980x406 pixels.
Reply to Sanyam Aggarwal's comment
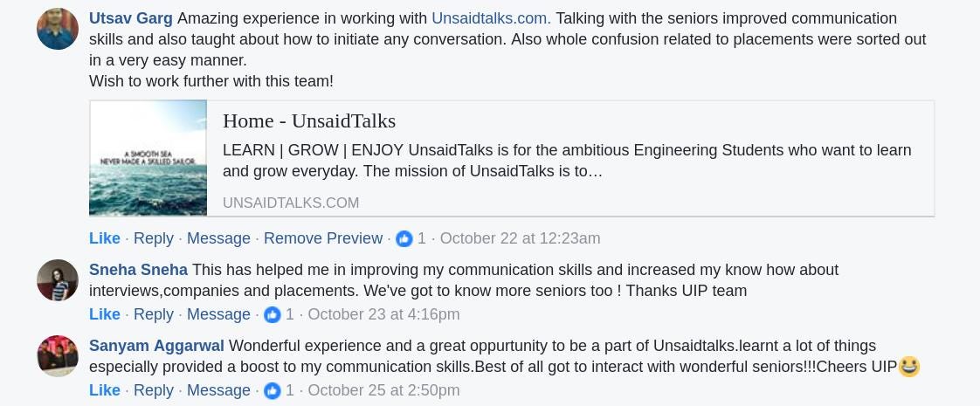point(154,390)
